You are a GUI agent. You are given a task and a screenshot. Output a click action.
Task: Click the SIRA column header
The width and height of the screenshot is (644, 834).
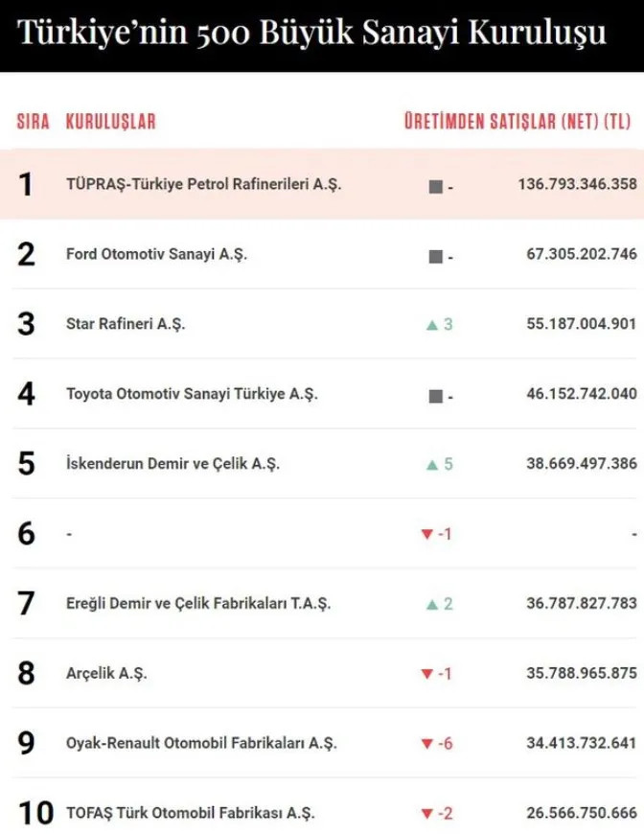pyautogui.click(x=32, y=123)
